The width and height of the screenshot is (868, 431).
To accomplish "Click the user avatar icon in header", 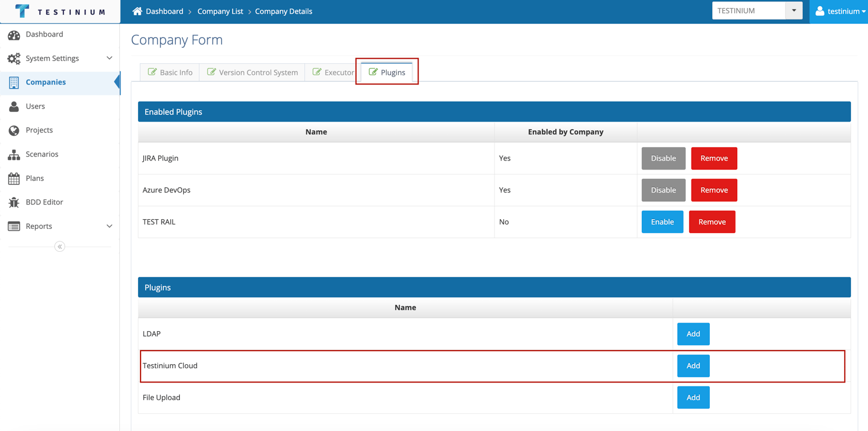I will [x=819, y=11].
